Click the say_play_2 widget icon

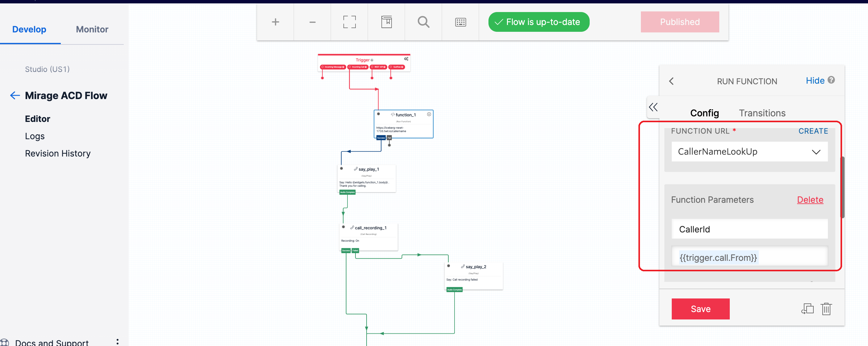(463, 266)
